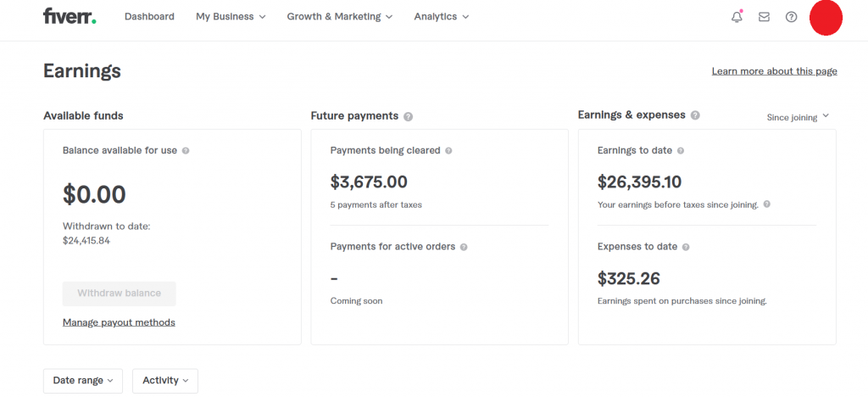Open the red profile avatar
This screenshot has width=868, height=397.
pyautogui.click(x=826, y=18)
